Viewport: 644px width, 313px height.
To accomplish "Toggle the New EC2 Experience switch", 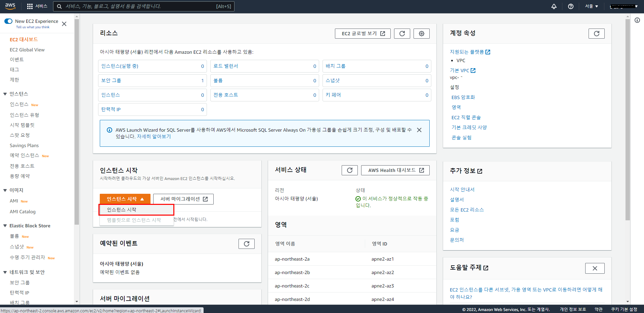I will [8, 21].
